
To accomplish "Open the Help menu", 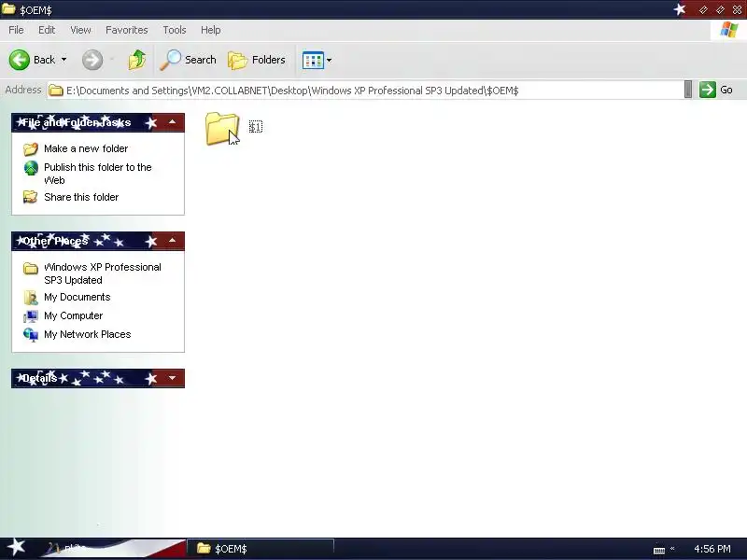I will [x=211, y=30].
